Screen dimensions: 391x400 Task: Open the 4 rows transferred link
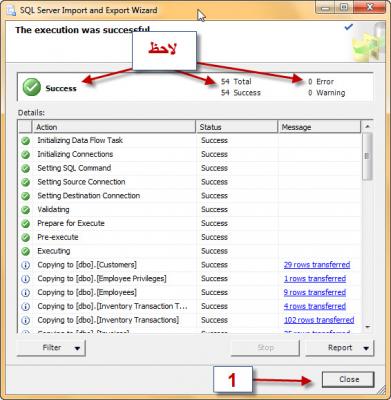coord(315,306)
